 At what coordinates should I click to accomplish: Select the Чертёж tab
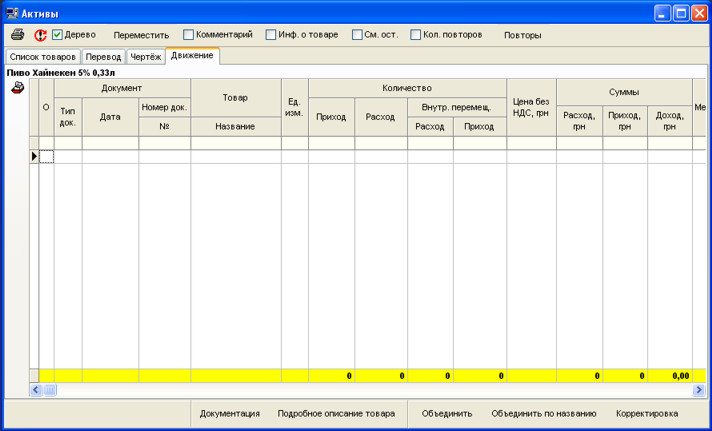[145, 57]
